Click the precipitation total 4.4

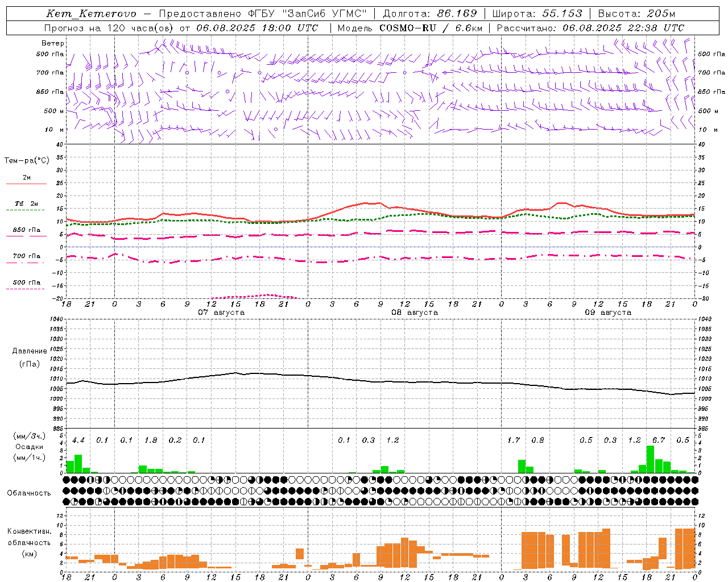coord(78,440)
